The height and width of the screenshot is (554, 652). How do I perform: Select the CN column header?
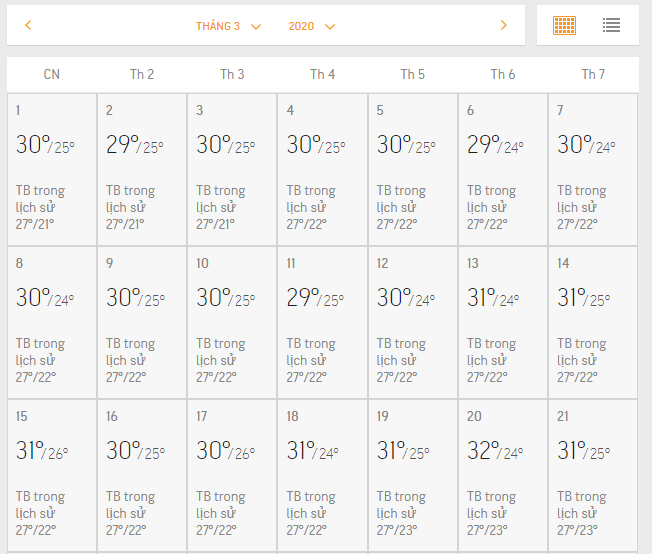pos(52,74)
